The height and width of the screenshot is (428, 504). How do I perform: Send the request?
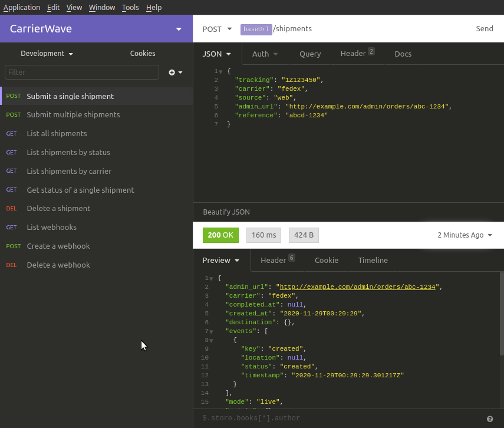point(485,29)
